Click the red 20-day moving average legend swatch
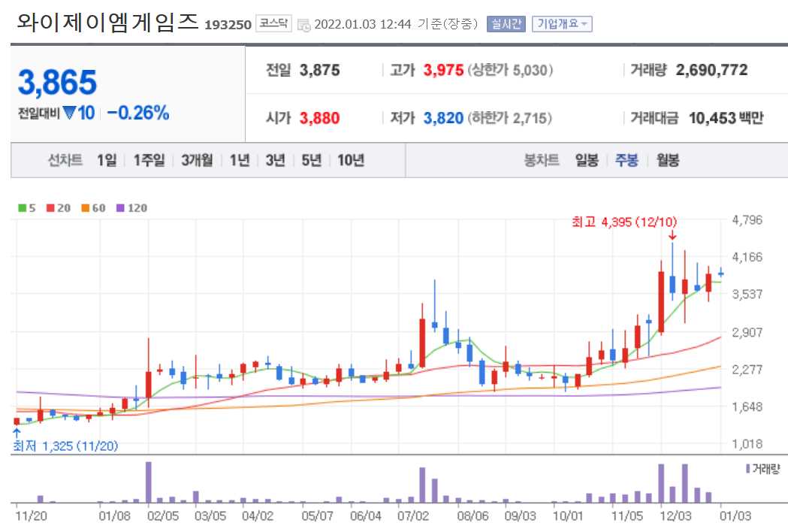The height and width of the screenshot is (532, 788). click(50, 208)
